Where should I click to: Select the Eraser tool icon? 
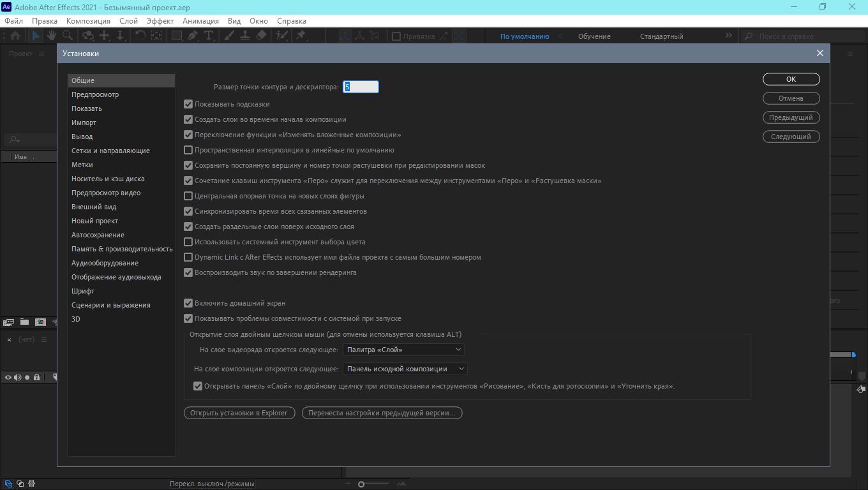(x=261, y=36)
